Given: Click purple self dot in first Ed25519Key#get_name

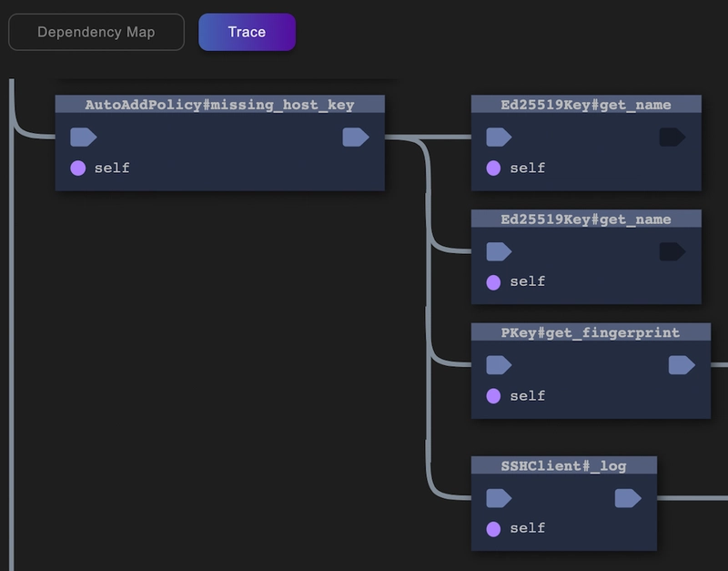Looking at the screenshot, I should pyautogui.click(x=493, y=168).
